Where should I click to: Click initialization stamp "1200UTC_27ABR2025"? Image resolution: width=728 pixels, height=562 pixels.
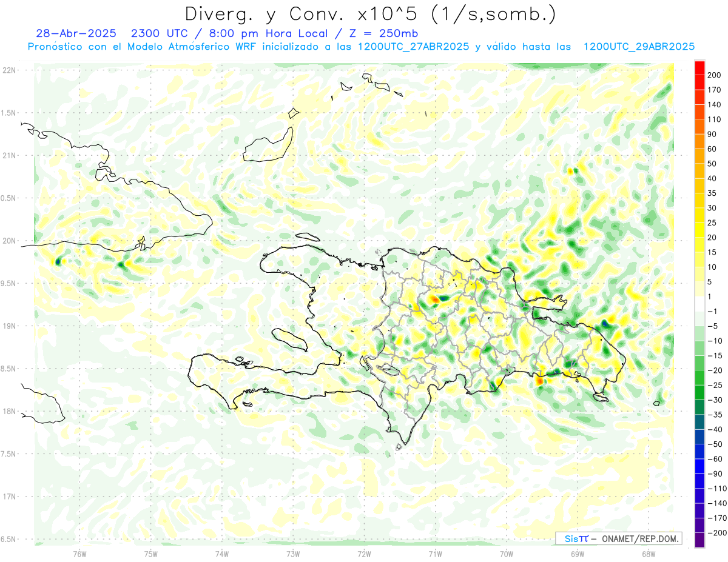(x=413, y=47)
